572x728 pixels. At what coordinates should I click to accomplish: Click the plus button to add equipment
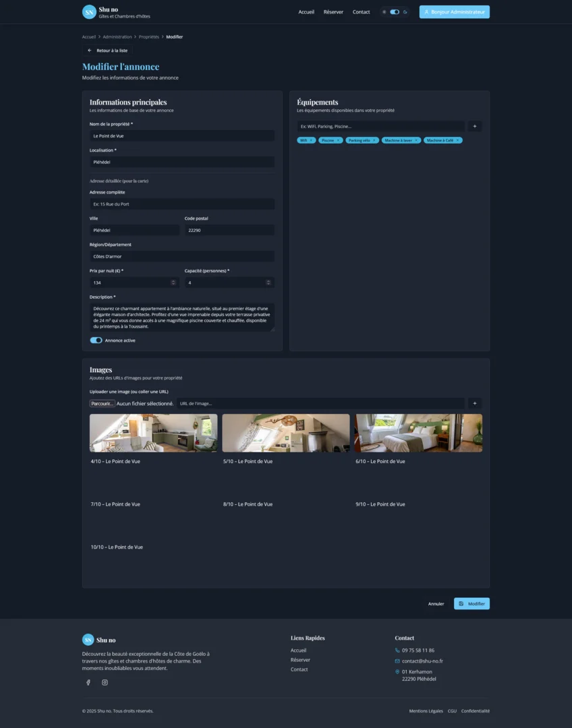coord(475,126)
